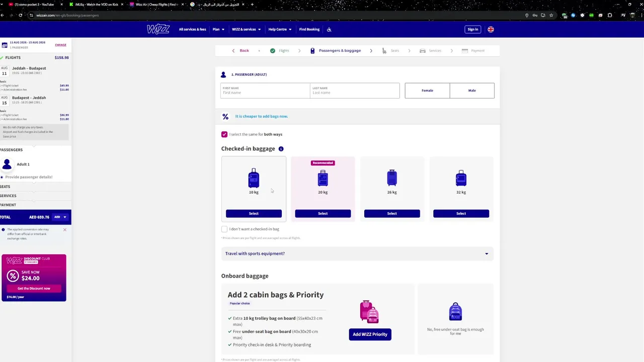Click the Last name input field
The image size is (644, 362).
[355, 90]
